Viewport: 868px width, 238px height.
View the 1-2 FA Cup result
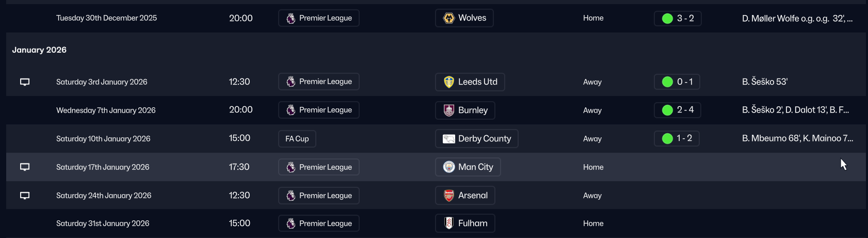677,138
